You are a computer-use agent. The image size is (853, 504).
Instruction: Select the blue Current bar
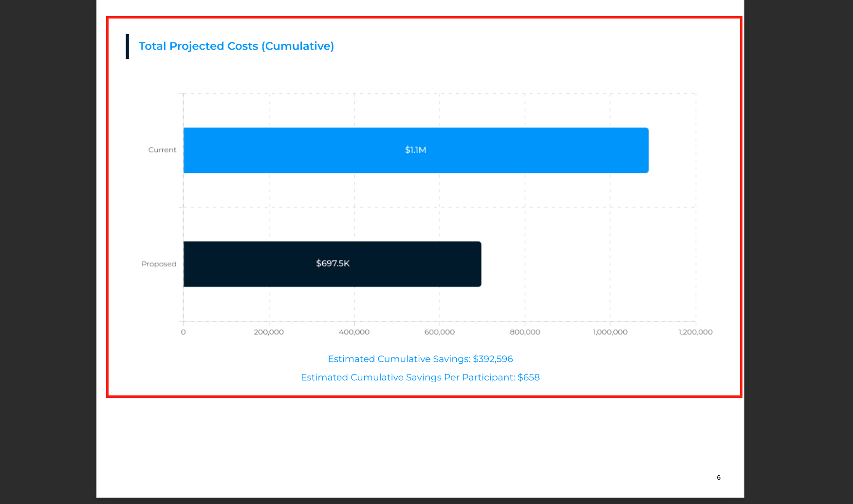pos(416,150)
